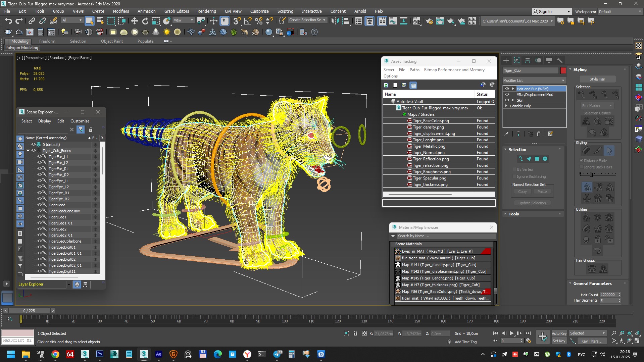The height and width of the screenshot is (362, 644).
Task: Click Search by Name field in Material Browser
Action: click(446, 236)
